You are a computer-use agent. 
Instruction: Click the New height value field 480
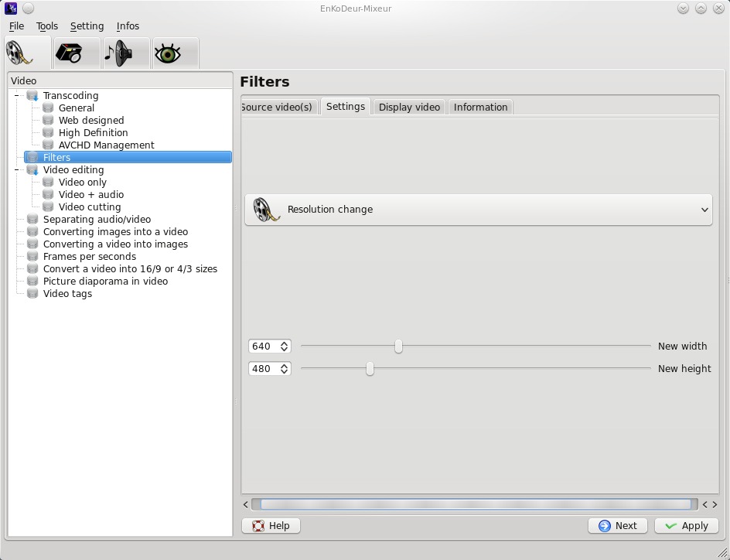click(x=264, y=369)
